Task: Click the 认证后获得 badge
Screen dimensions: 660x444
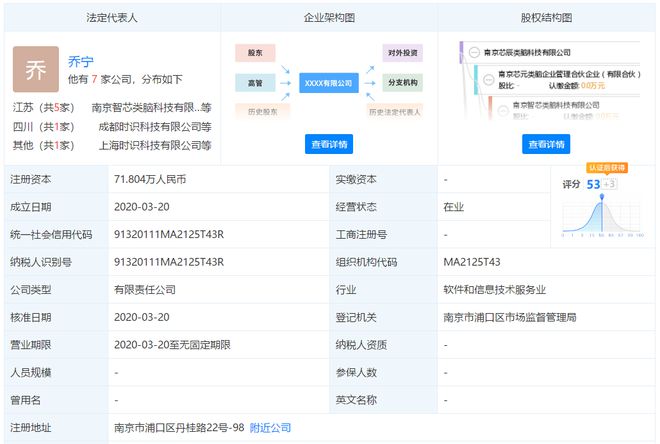Action: pyautogui.click(x=607, y=167)
